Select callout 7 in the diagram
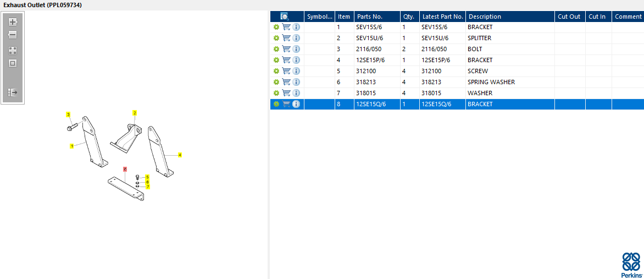644x279 pixels. [148, 187]
